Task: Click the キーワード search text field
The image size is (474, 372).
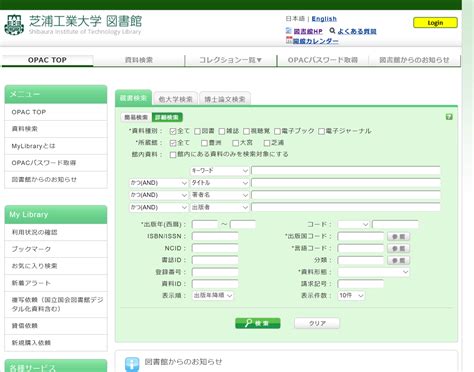Action: [346, 171]
